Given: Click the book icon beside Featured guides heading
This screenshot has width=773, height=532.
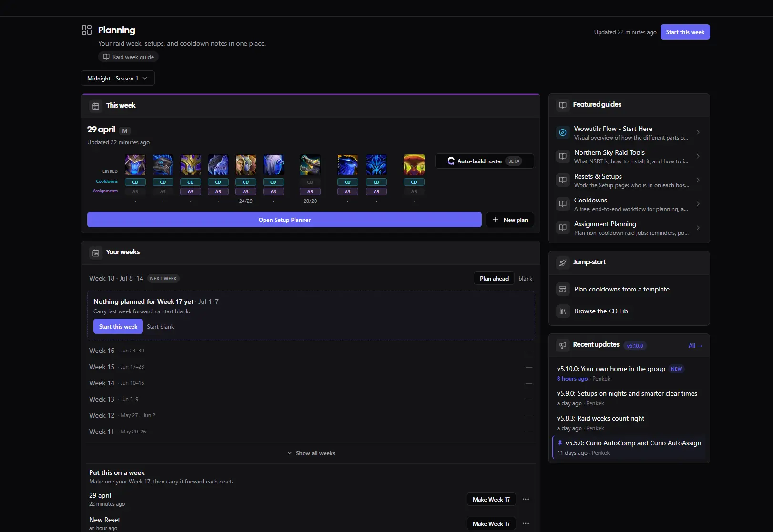Looking at the screenshot, I should pos(563,105).
